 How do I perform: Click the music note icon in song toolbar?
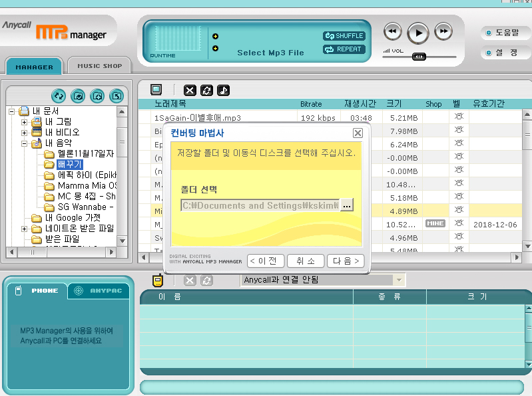(223, 91)
